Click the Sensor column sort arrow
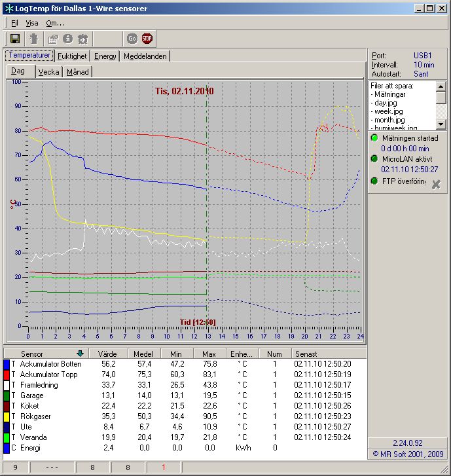The width and height of the screenshot is (451, 476). point(80,354)
